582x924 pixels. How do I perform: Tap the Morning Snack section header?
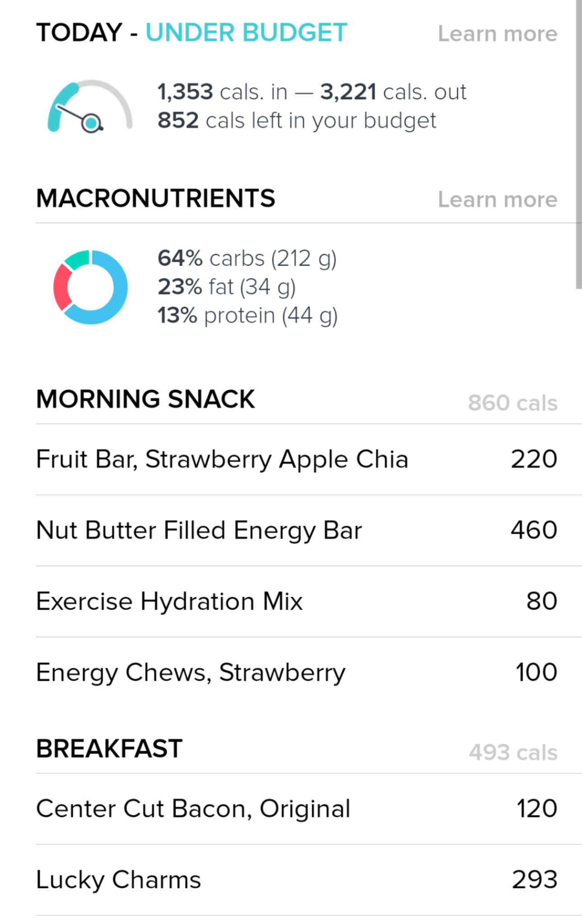coord(145,399)
